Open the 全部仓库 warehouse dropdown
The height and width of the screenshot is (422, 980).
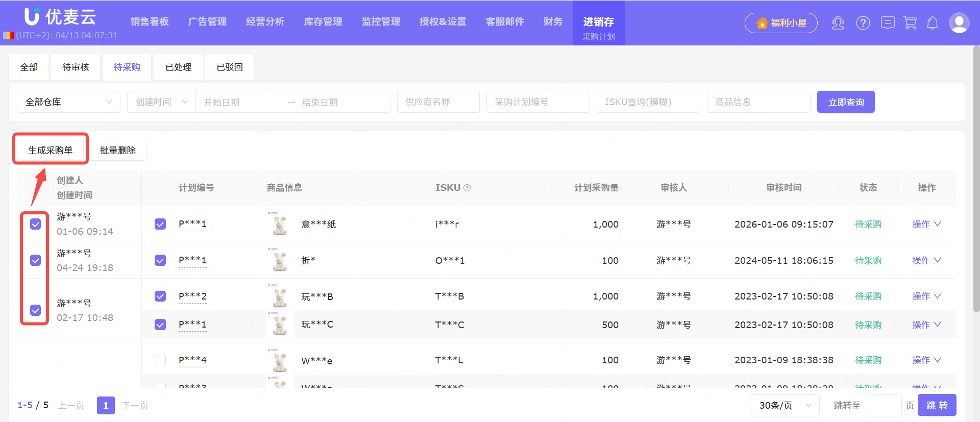click(68, 102)
